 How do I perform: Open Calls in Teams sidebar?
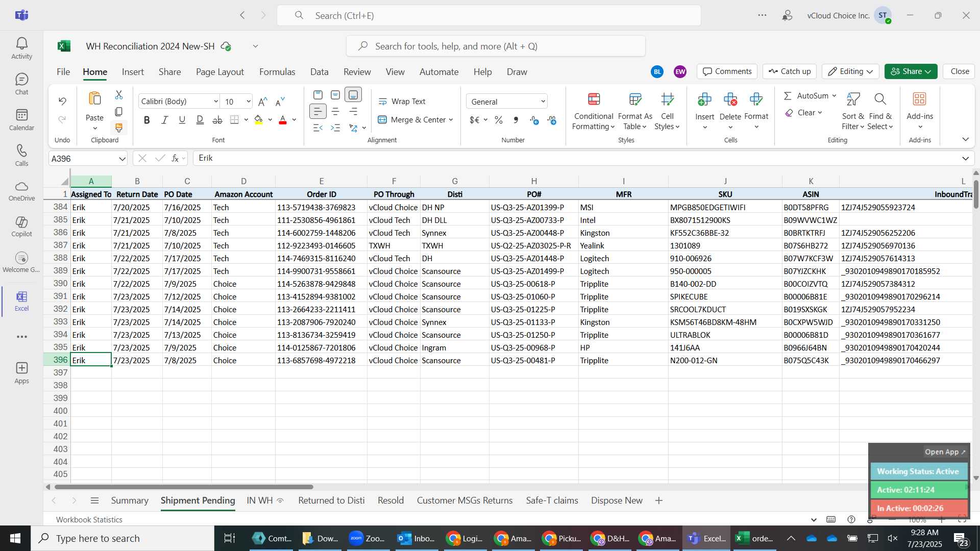(21, 156)
